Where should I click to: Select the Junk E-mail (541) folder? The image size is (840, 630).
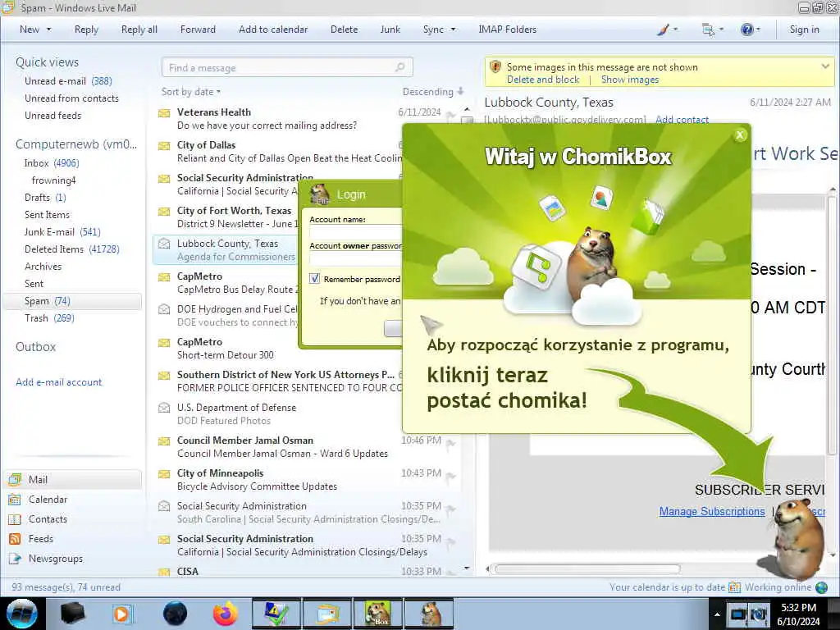[62, 232]
